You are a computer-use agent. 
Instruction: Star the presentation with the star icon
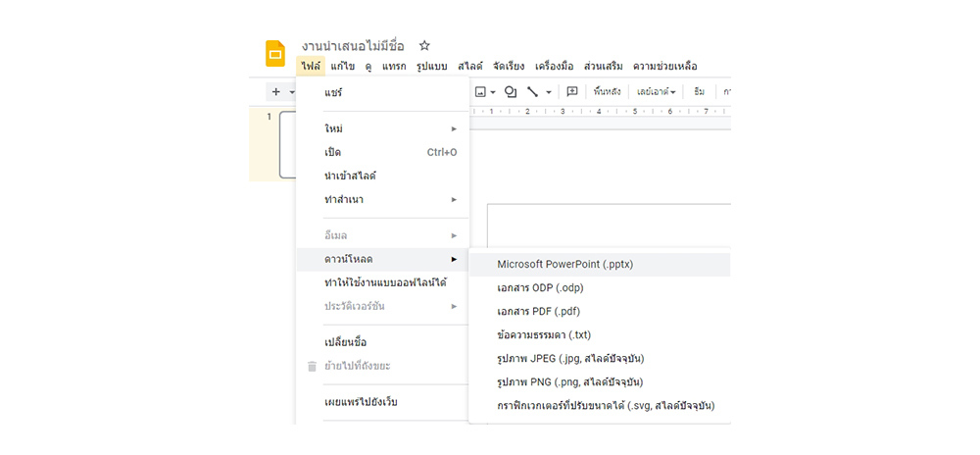coord(424,46)
